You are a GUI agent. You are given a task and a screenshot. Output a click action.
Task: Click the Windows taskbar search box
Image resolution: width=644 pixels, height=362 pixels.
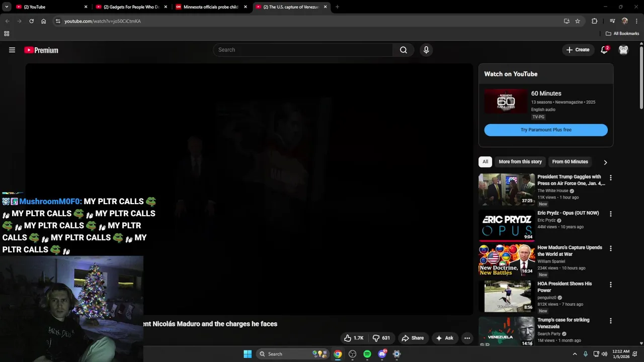click(x=293, y=354)
